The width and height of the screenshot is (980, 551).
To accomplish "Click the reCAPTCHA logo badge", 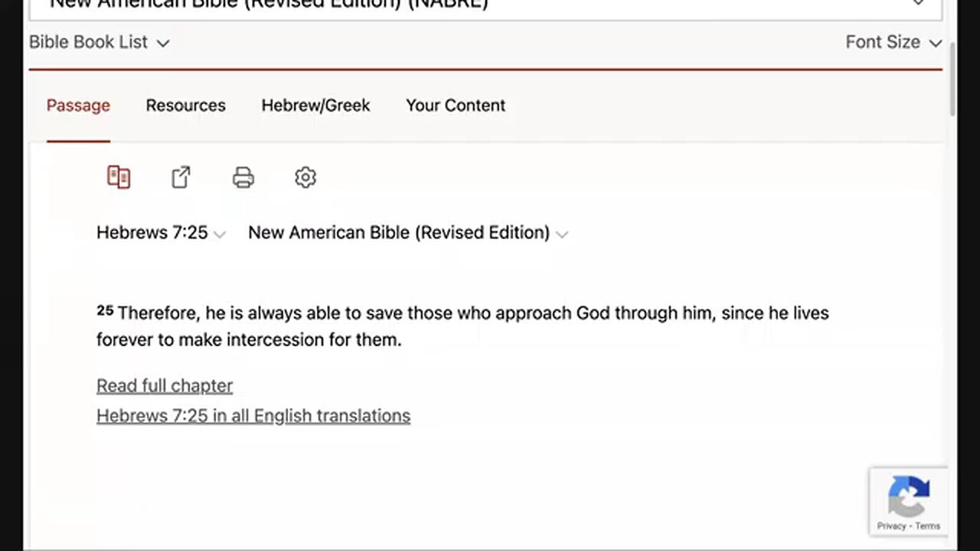I will (908, 496).
